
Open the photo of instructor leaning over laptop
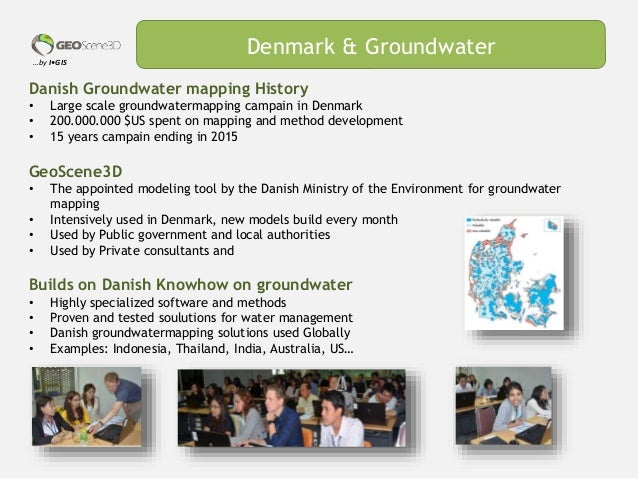(x=87, y=406)
